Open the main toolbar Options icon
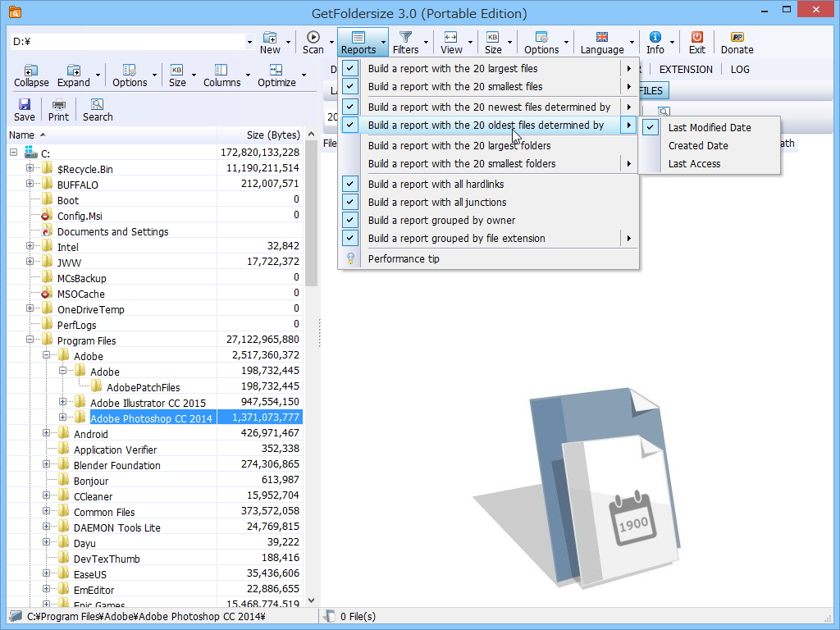 pos(541,37)
